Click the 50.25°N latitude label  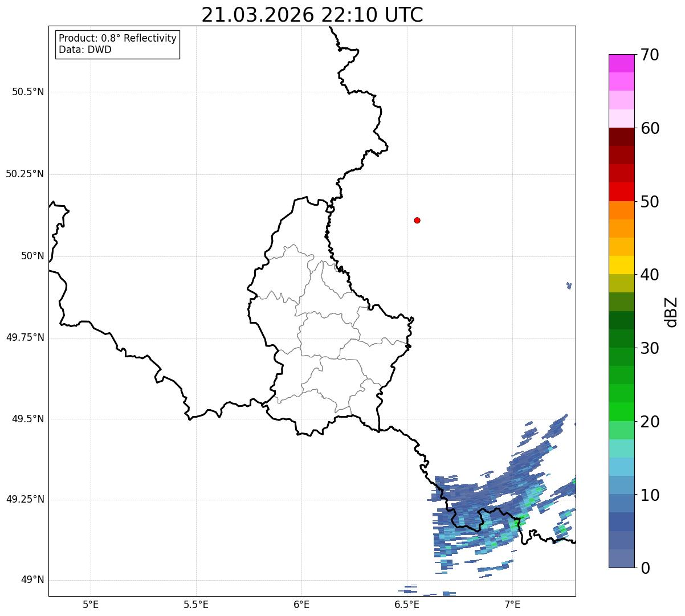point(25,174)
